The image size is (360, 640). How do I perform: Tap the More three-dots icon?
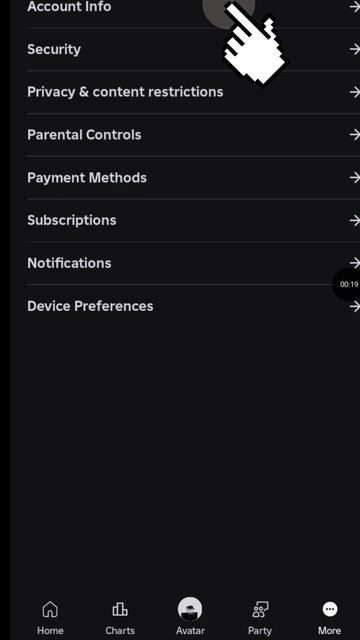tap(330, 610)
